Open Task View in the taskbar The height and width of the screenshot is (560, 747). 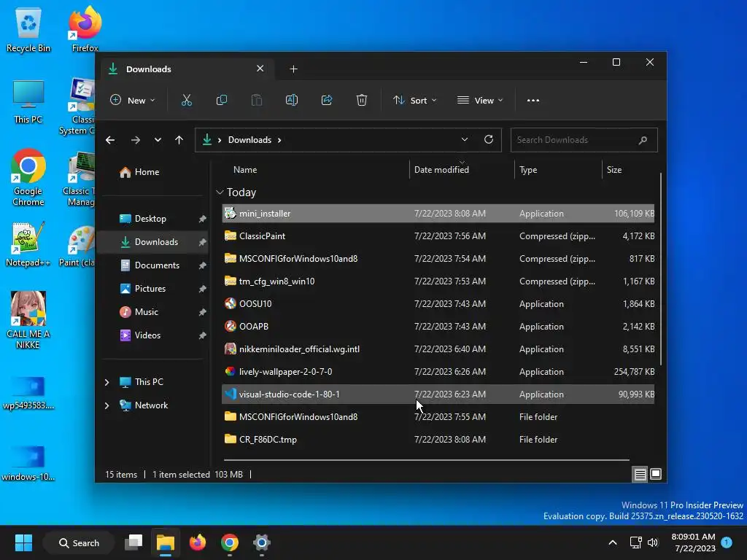point(133,542)
